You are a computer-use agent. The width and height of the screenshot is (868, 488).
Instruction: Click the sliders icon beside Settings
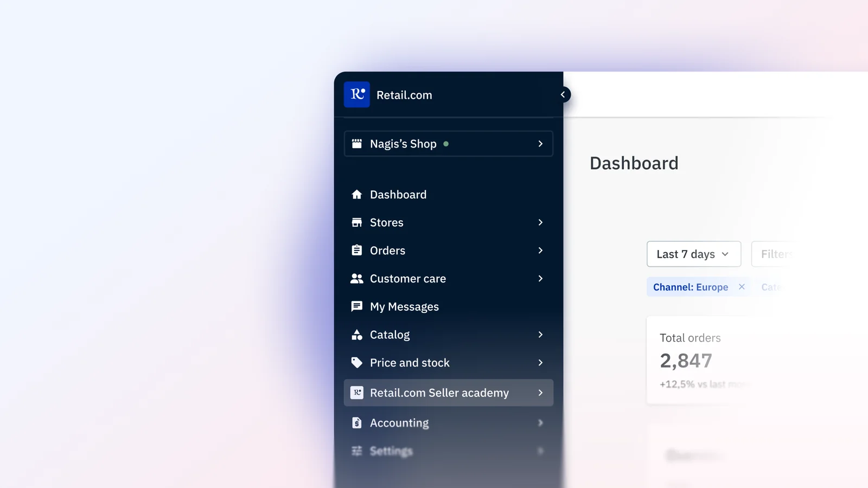pyautogui.click(x=357, y=451)
